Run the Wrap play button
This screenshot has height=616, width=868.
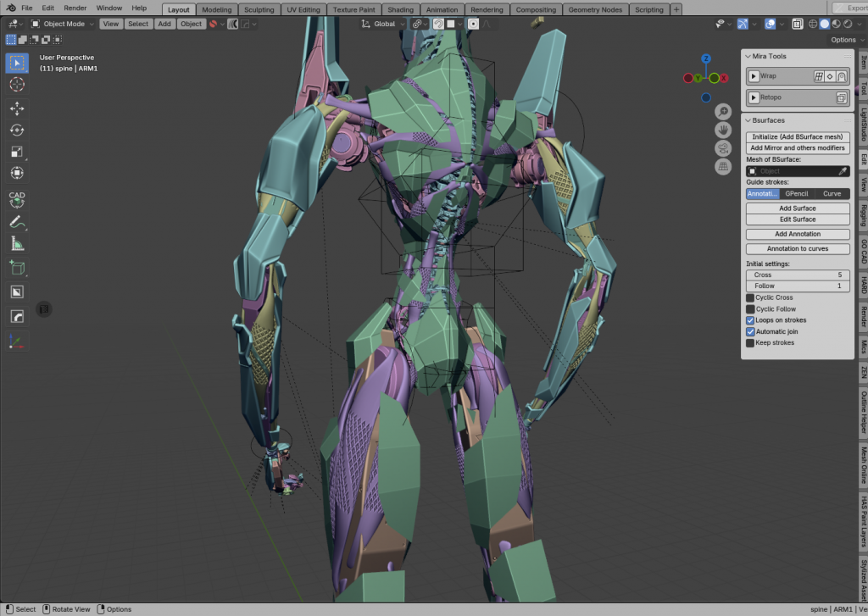pyautogui.click(x=754, y=76)
